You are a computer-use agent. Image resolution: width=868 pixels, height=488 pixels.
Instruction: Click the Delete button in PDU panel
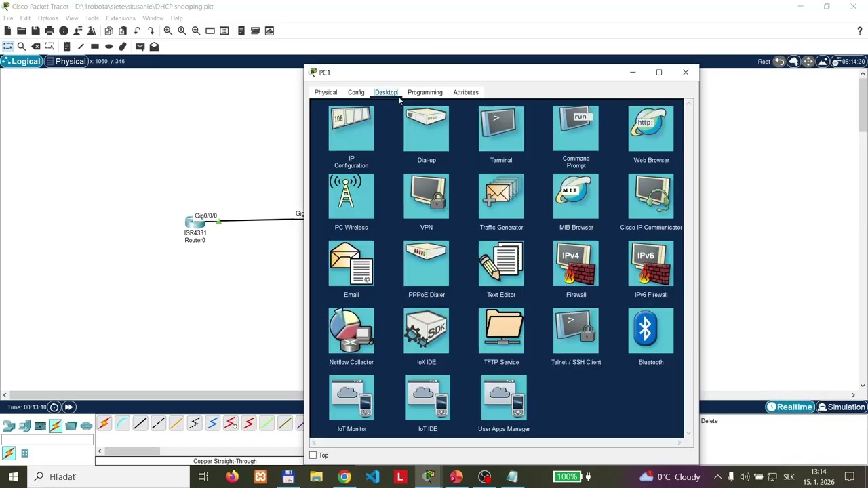point(709,421)
